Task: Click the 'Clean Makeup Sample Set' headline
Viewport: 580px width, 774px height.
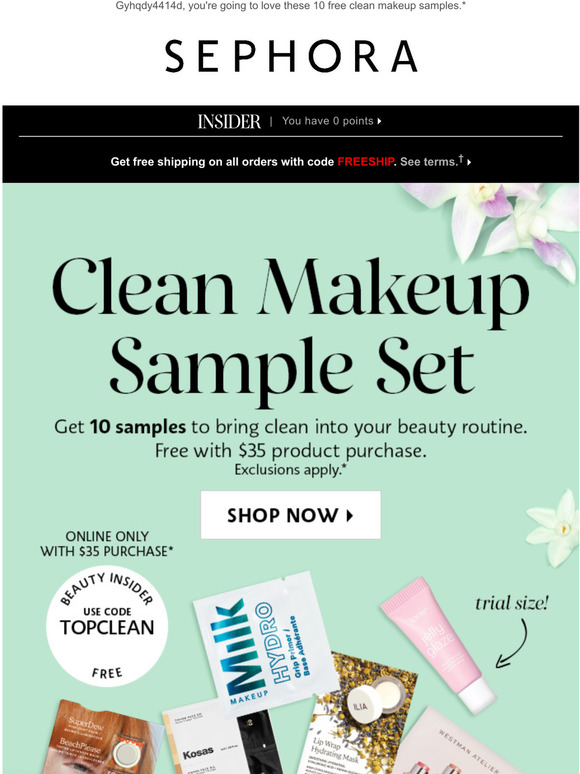Action: tap(291, 329)
